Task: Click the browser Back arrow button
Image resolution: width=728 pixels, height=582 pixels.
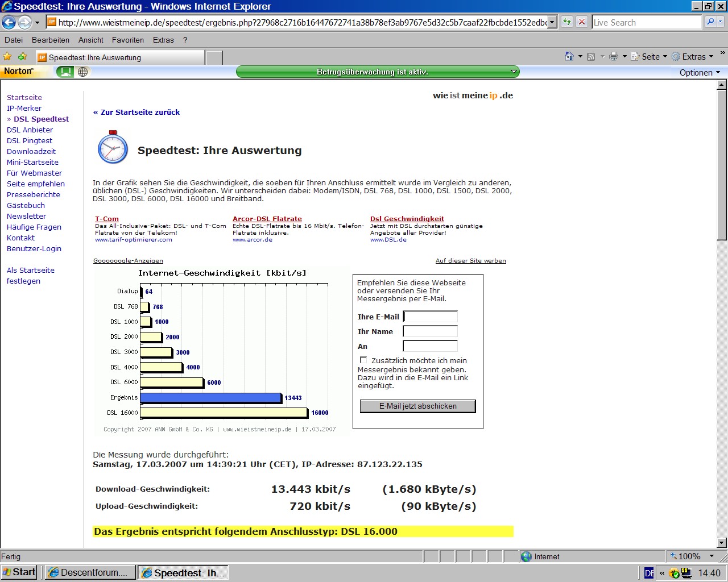Action: click(9, 22)
